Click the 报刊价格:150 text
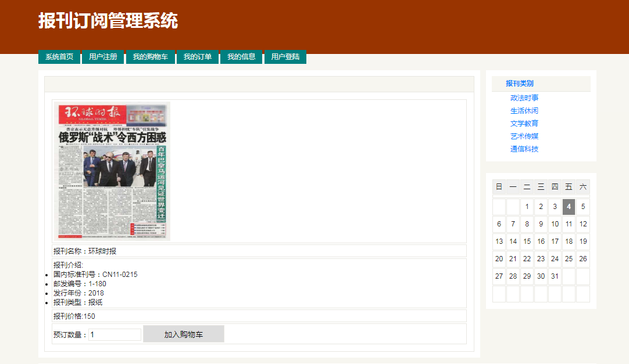The height and width of the screenshot is (364, 629). coord(74,316)
